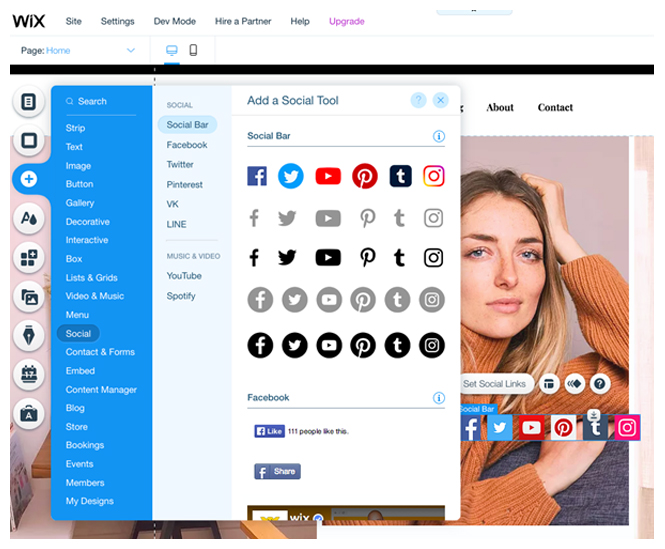
Task: Pick the red Pinterest icon in the Social Bar
Action: 365,176
